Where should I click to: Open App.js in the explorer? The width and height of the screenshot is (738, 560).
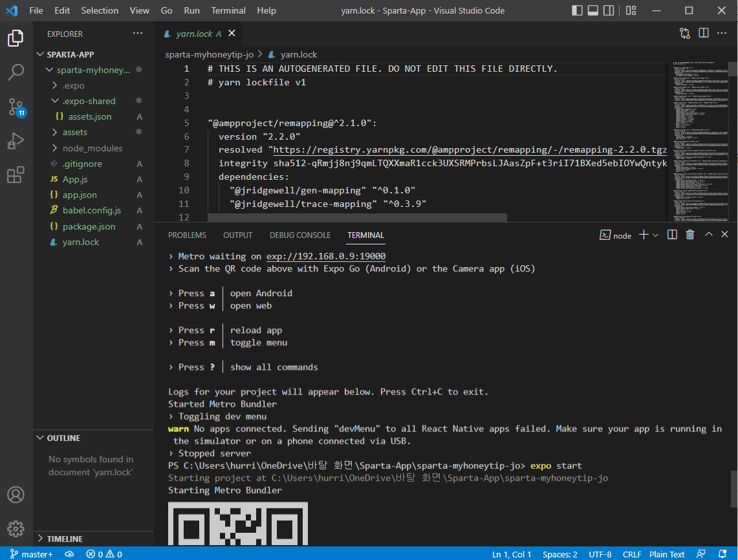tap(94, 179)
